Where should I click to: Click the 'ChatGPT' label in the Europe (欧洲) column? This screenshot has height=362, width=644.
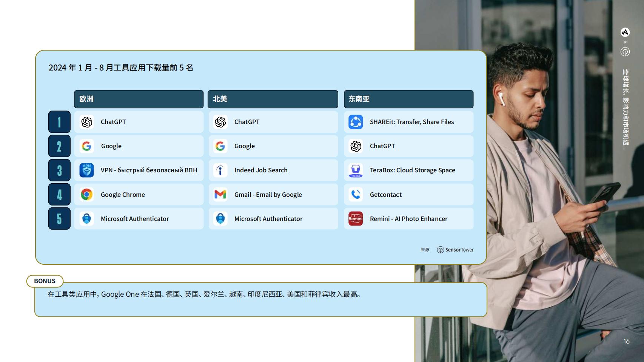tap(113, 122)
